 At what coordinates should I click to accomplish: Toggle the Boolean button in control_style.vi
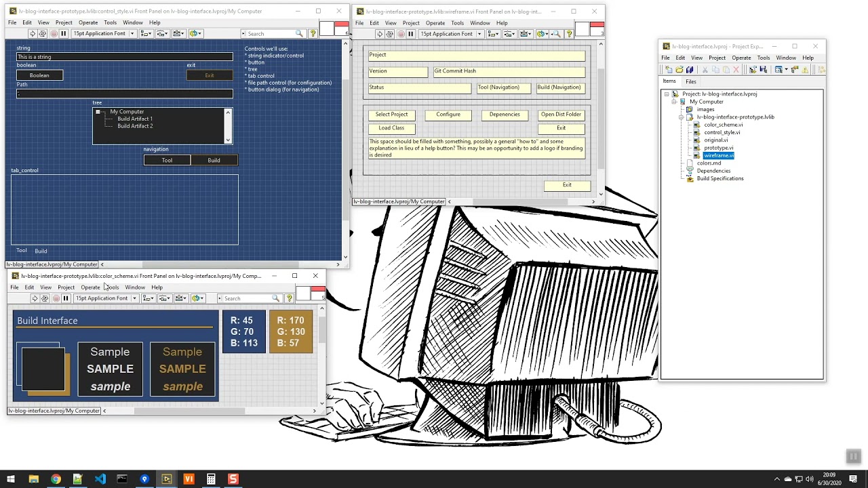point(39,75)
